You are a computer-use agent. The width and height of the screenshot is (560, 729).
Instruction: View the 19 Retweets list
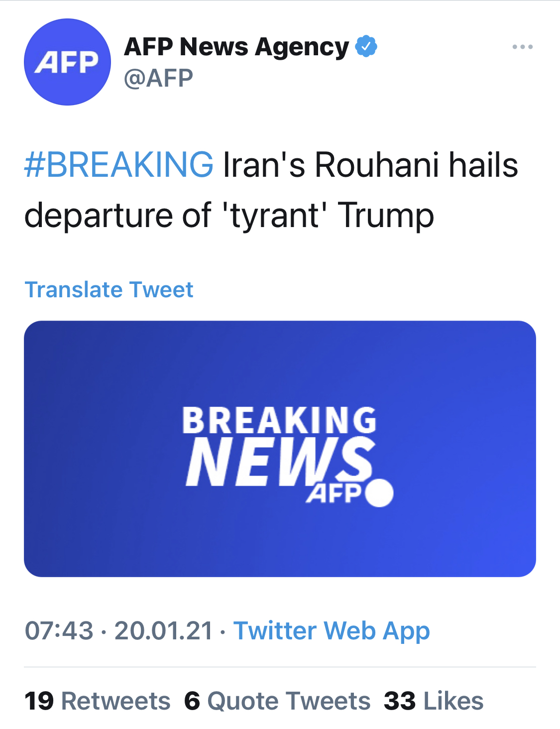pyautogui.click(x=98, y=701)
